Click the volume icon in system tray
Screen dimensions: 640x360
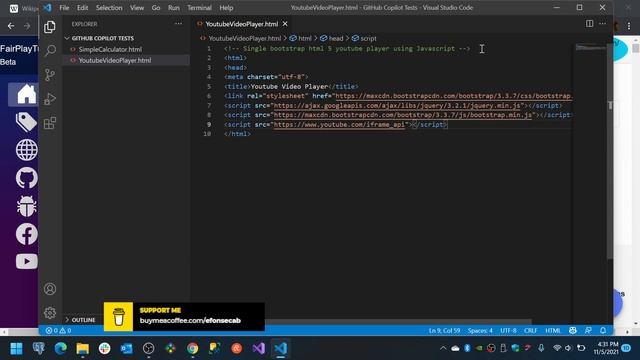coord(568,348)
